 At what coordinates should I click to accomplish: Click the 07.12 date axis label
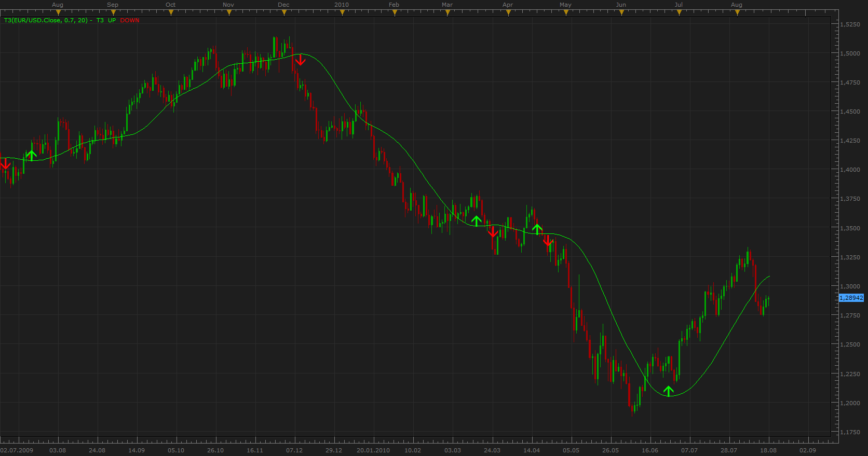294,450
